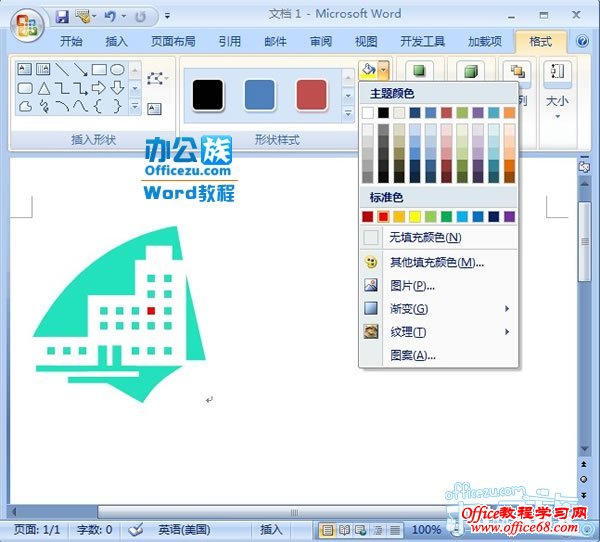
Task: Pick the arrow line shape
Action: [80, 69]
